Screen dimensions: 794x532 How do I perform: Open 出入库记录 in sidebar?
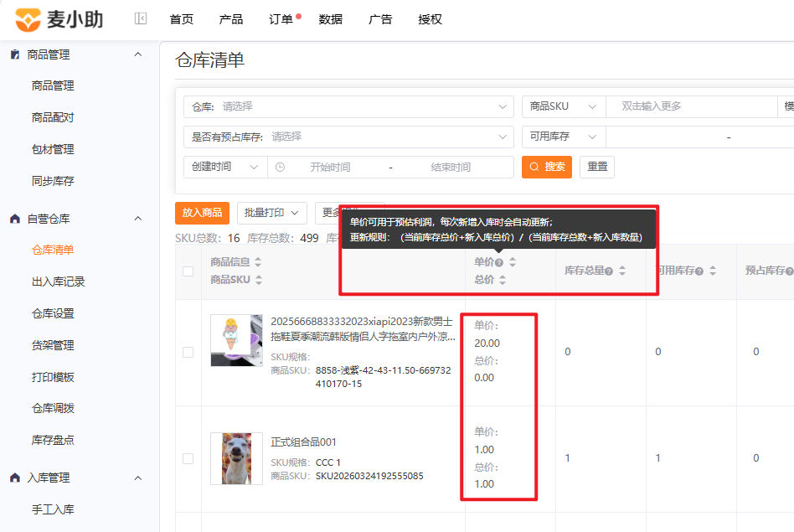[x=59, y=281]
